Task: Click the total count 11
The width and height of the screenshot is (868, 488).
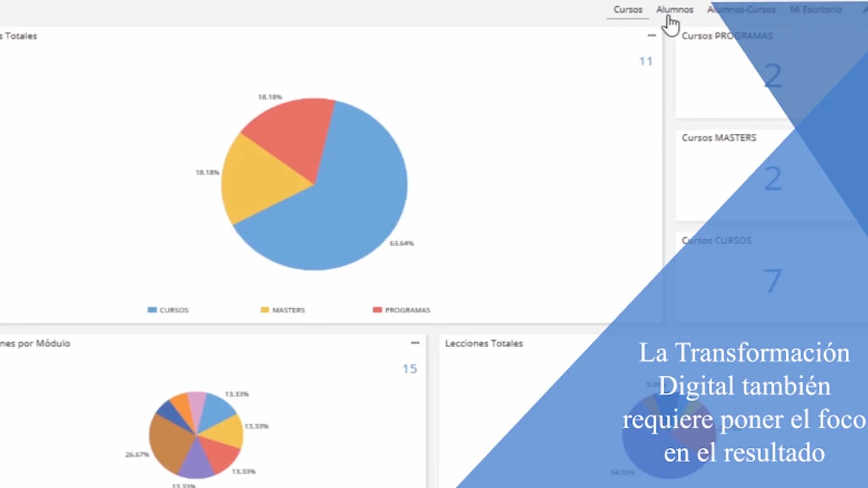Action: [x=645, y=62]
